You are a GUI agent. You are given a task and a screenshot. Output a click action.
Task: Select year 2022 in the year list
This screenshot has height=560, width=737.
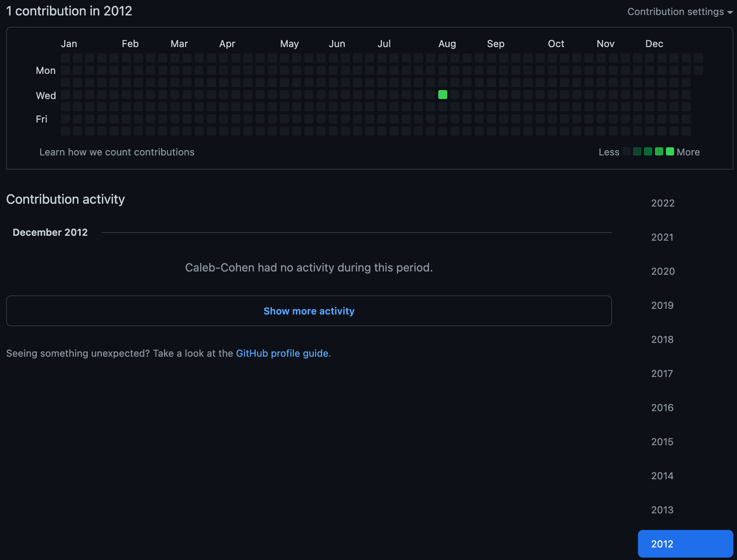pyautogui.click(x=663, y=203)
